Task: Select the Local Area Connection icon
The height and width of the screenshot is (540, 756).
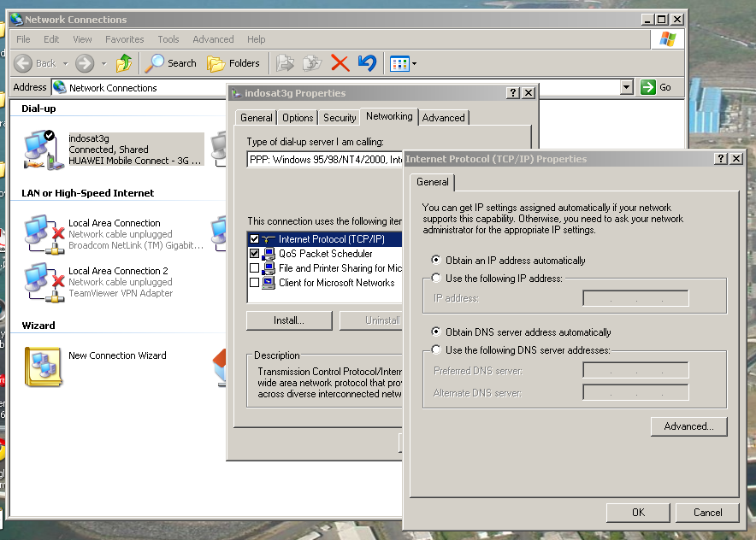Action: tap(44, 234)
